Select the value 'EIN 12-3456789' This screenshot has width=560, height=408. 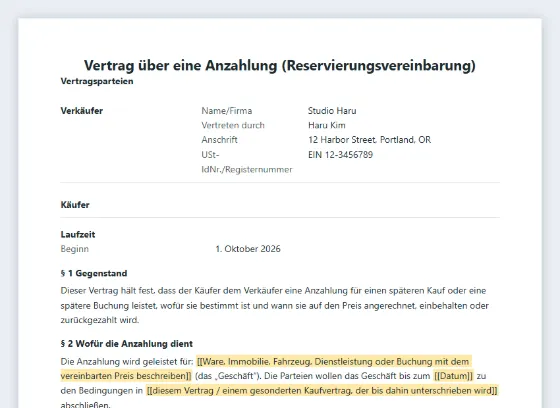click(340, 155)
